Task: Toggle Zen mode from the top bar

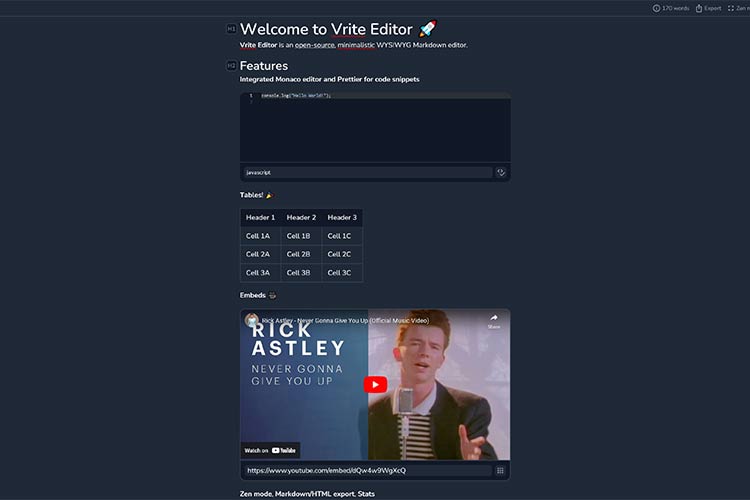Action: [x=738, y=8]
